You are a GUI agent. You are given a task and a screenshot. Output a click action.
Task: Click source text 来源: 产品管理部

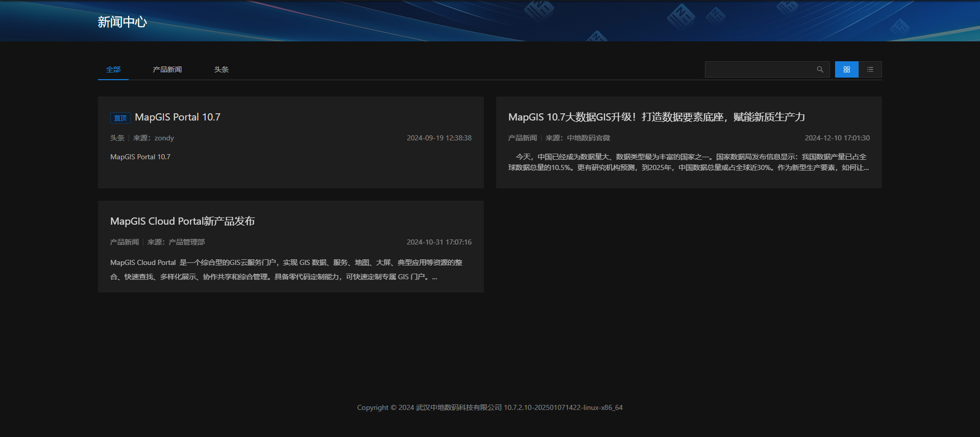tap(176, 242)
